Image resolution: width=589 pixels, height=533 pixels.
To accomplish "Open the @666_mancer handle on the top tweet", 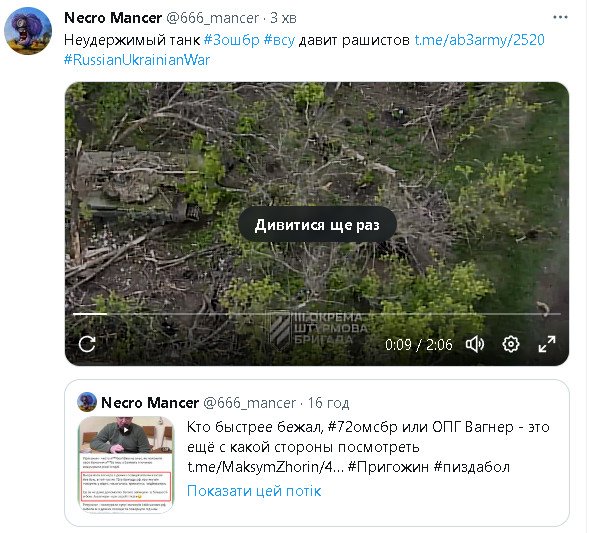I will click(x=213, y=18).
